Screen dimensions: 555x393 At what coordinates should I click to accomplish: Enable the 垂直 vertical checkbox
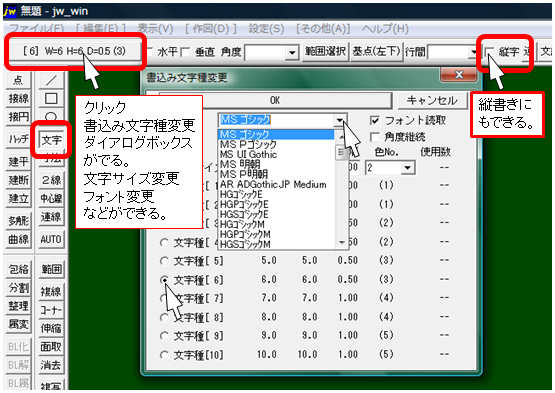tap(185, 52)
